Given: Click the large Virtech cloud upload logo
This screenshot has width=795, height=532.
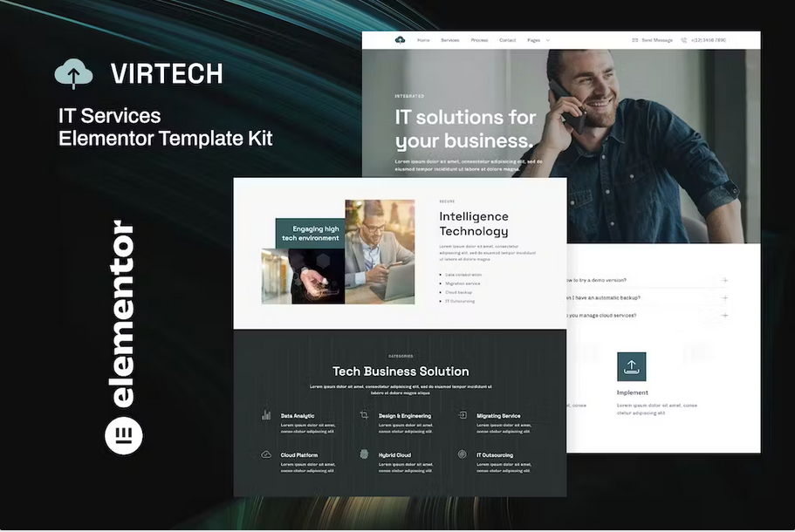Looking at the screenshot, I should coord(73,74).
